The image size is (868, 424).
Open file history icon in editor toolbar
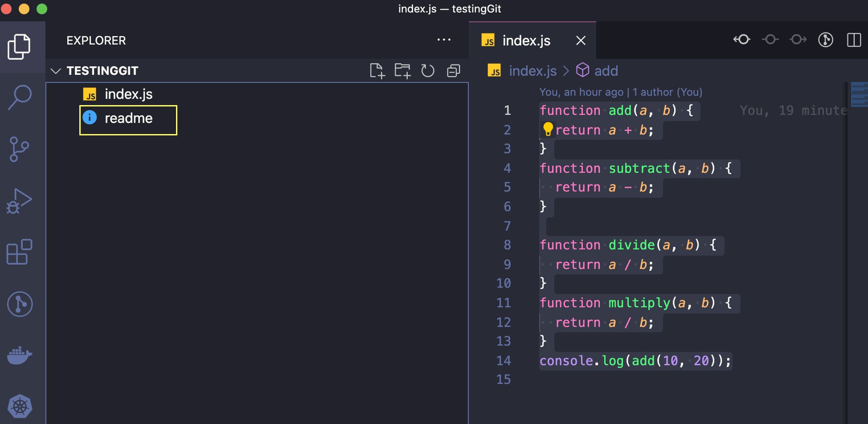(x=826, y=40)
